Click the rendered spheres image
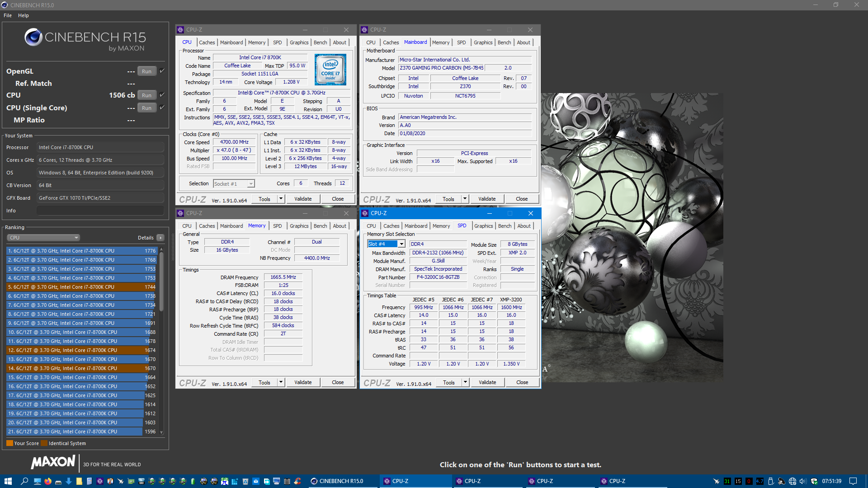This screenshot has height=488, width=868. tap(632, 238)
